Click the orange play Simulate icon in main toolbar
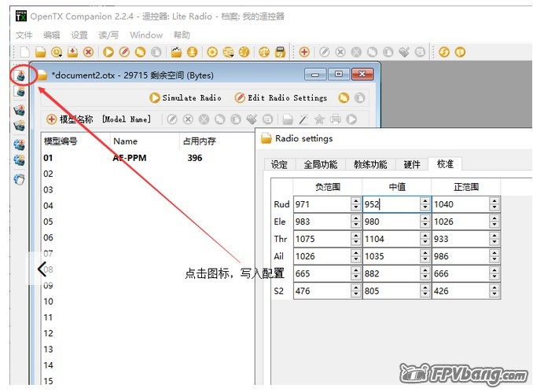This screenshot has height=392, width=533. (x=108, y=52)
